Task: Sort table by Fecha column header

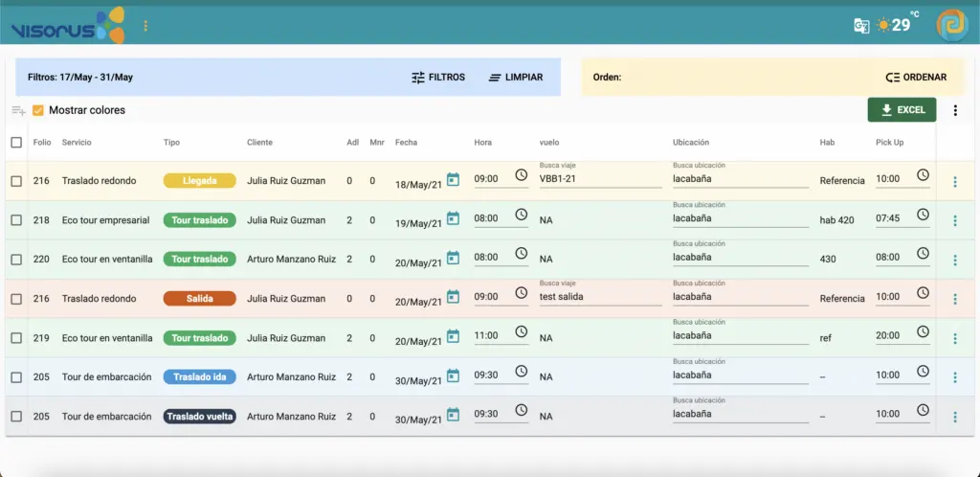Action: (406, 143)
